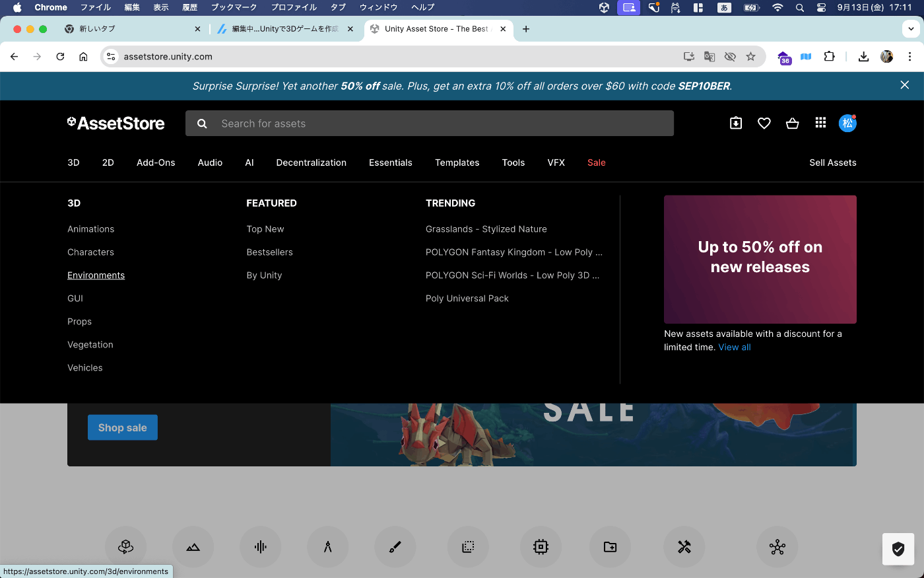Open the crossed tools category icon
924x578 pixels.
(684, 547)
